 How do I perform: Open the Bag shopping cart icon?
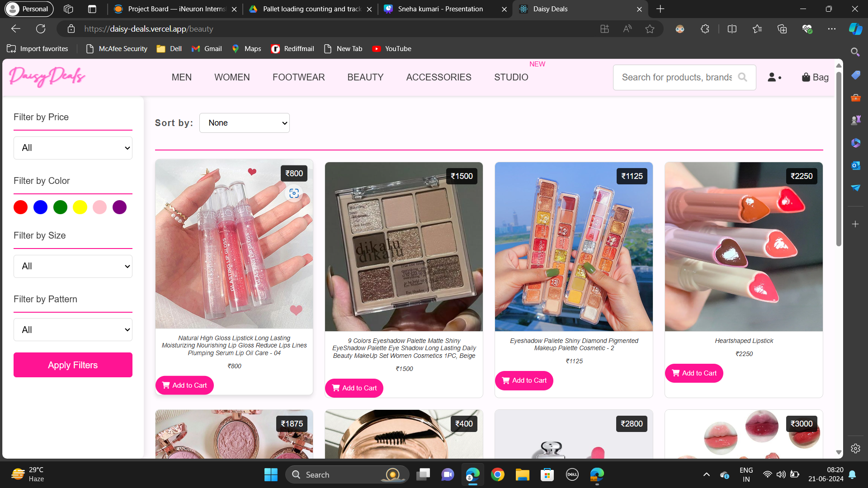coord(815,77)
